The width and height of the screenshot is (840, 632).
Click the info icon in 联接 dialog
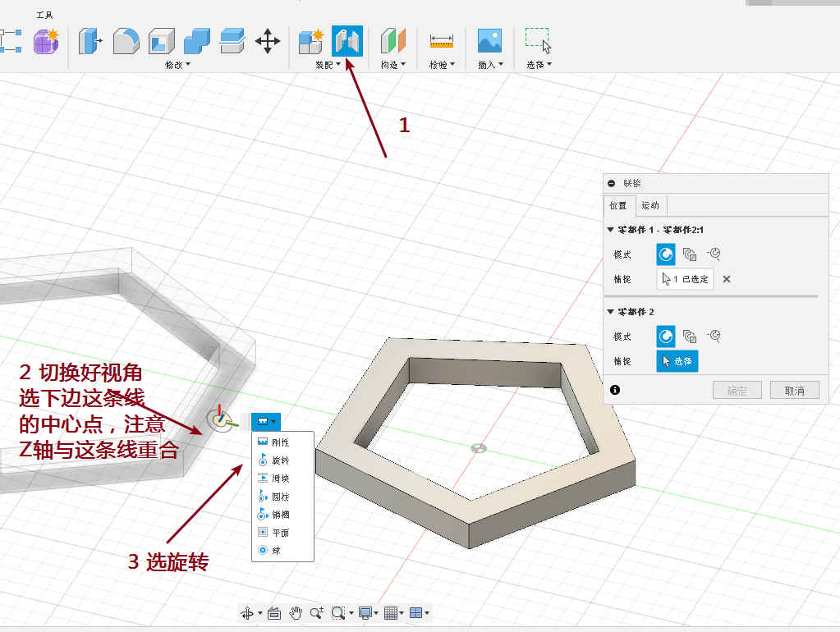tap(615, 390)
